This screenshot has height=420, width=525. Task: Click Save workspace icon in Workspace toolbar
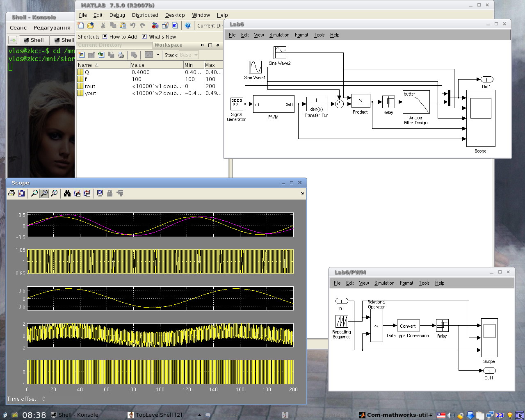coord(111,55)
